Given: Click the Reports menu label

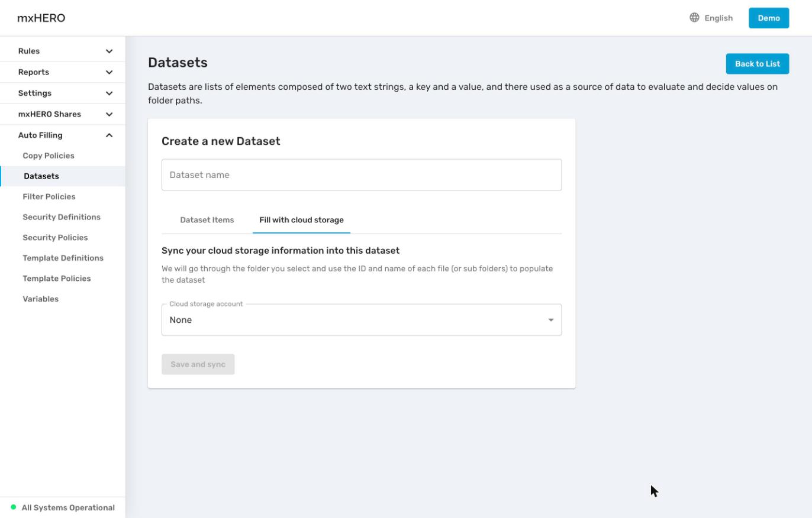Looking at the screenshot, I should (34, 72).
